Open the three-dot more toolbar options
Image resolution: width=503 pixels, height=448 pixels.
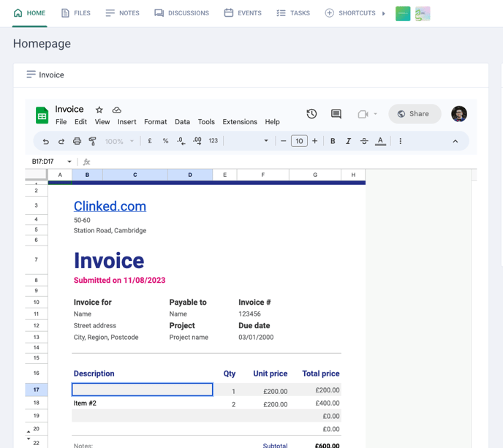click(x=401, y=141)
